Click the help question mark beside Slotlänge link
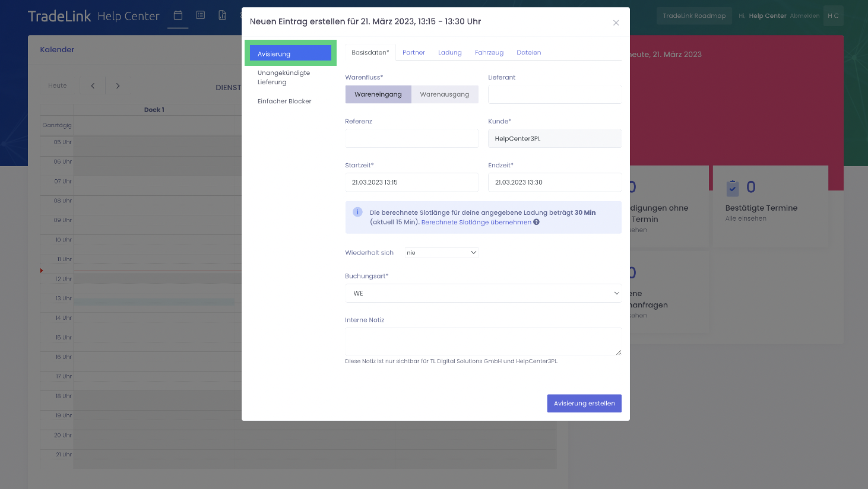 click(537, 223)
